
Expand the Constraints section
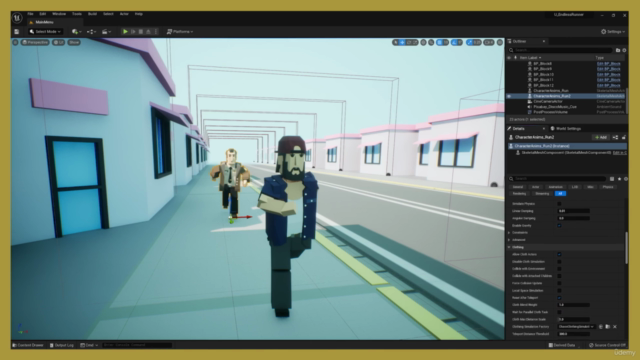[x=509, y=233]
